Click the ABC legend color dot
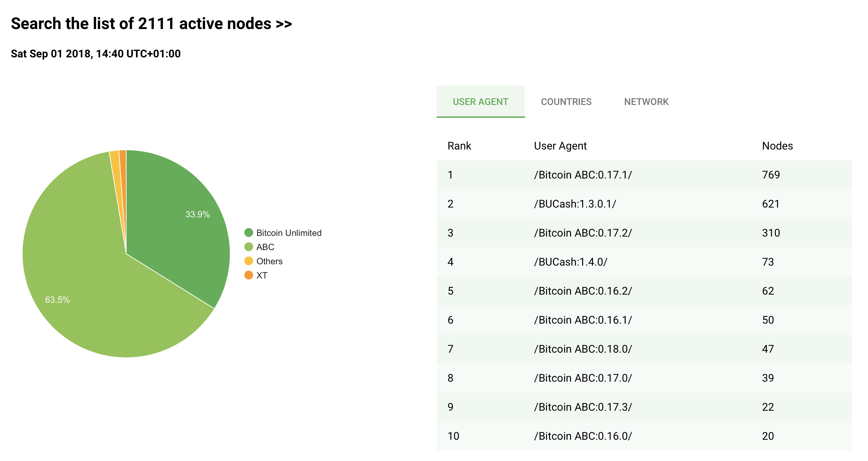 tap(249, 247)
